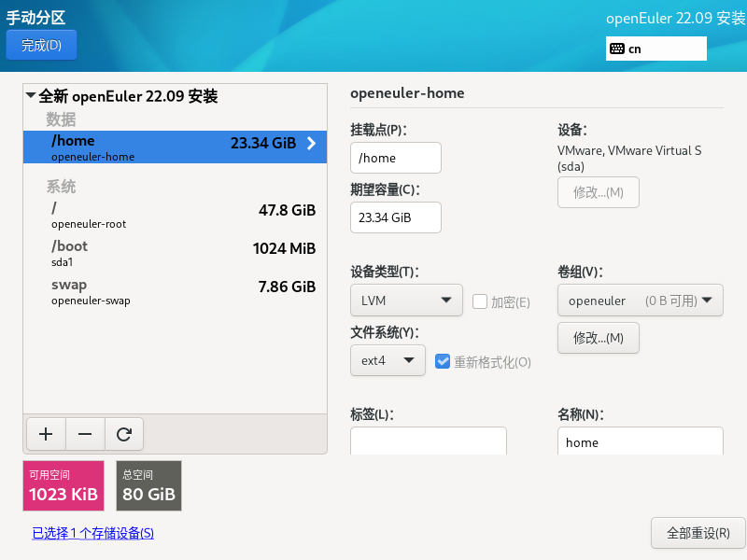
Task: Collapse the 全新 openEuler 22.09 安装 tree
Action: [x=31, y=95]
